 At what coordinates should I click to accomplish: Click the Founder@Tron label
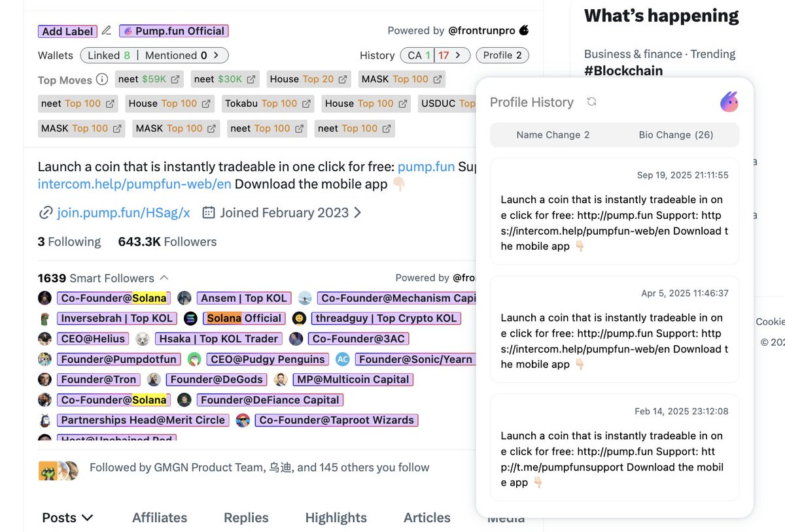98,379
